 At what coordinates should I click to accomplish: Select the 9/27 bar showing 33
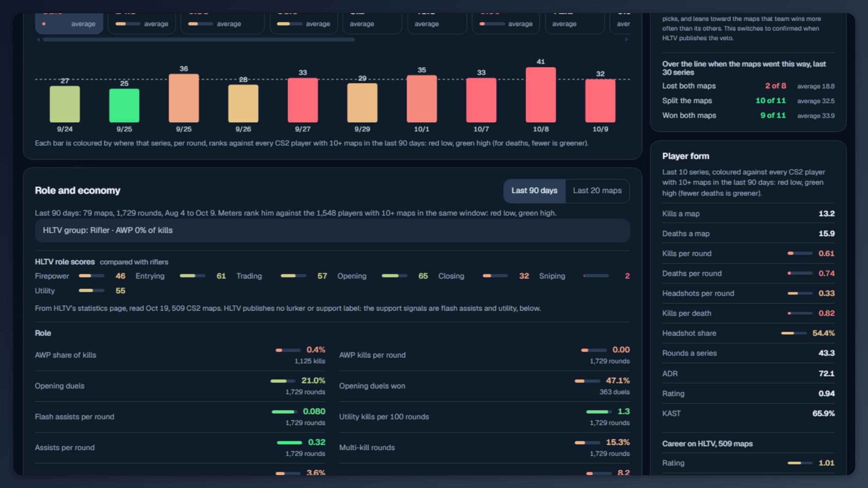coord(303,100)
